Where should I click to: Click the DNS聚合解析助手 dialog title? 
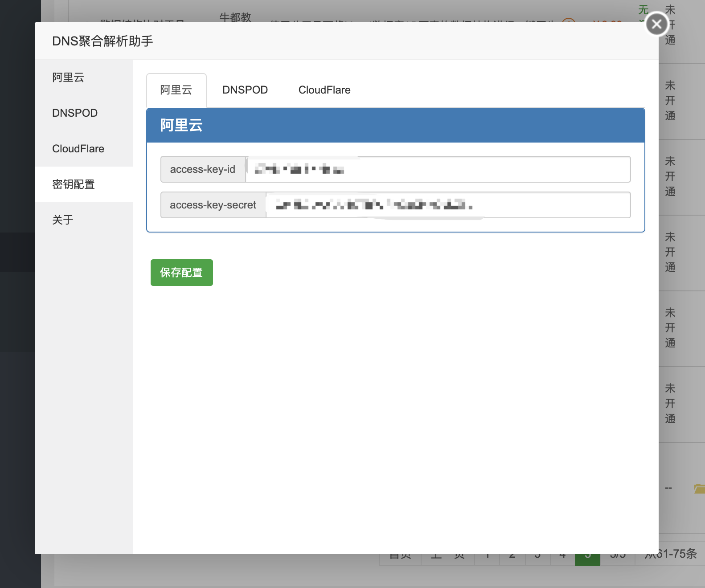click(102, 41)
